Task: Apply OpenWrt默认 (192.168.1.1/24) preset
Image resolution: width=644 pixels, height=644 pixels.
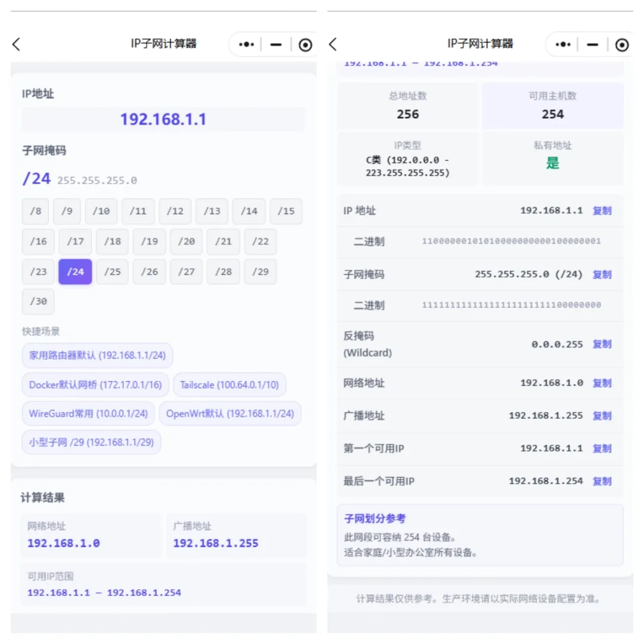Action: (230, 414)
